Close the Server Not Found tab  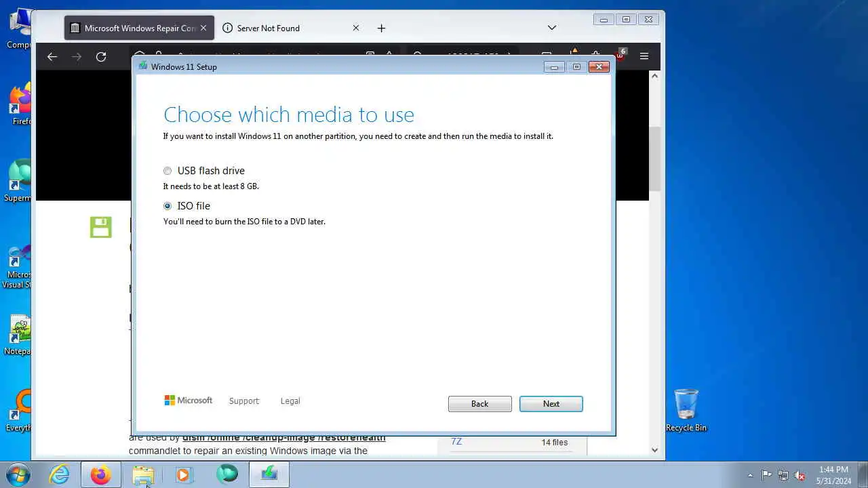pyautogui.click(x=355, y=28)
